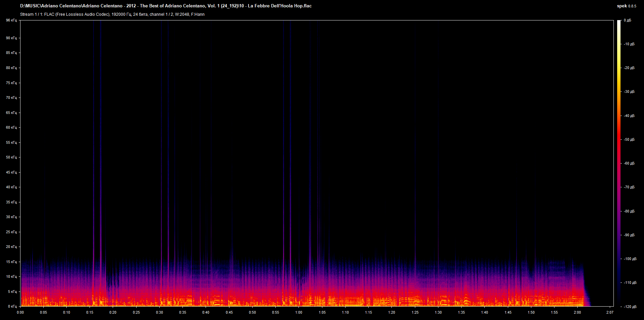The width and height of the screenshot is (644, 320).
Task: Click the spek 0.8.5 logo text
Action: point(627,6)
